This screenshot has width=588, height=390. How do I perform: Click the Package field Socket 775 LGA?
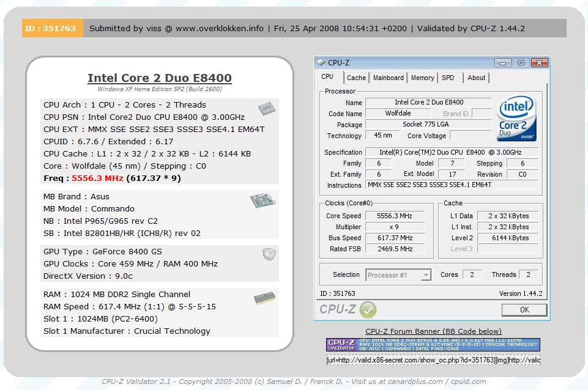pyautogui.click(x=429, y=124)
